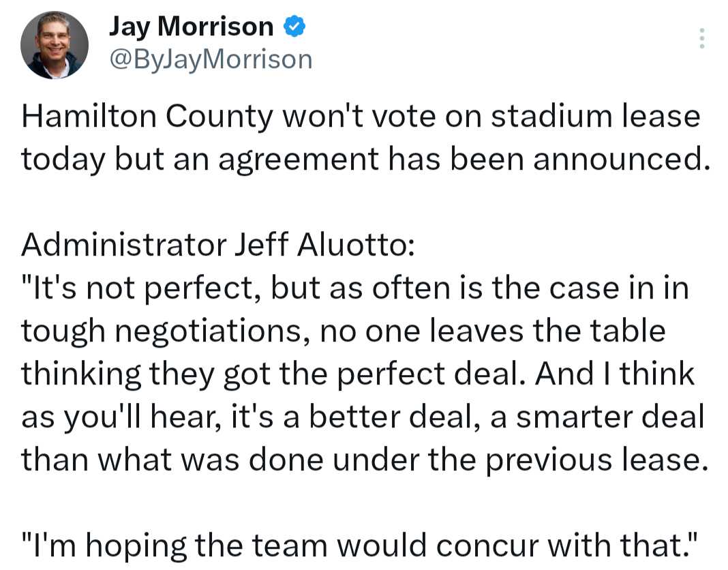Select the line 'today but an agreement has been announced.'
This screenshot has height=570, width=728.
point(366,160)
